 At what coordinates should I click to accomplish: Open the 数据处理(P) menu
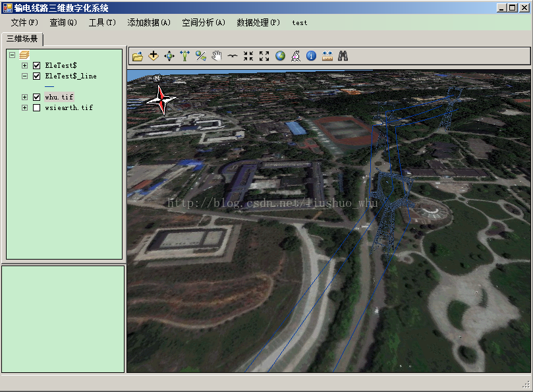(x=258, y=23)
